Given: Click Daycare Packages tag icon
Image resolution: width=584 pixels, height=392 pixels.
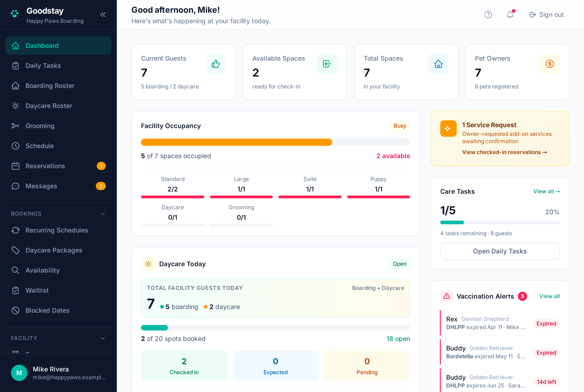Looking at the screenshot, I should pyautogui.click(x=16, y=250).
